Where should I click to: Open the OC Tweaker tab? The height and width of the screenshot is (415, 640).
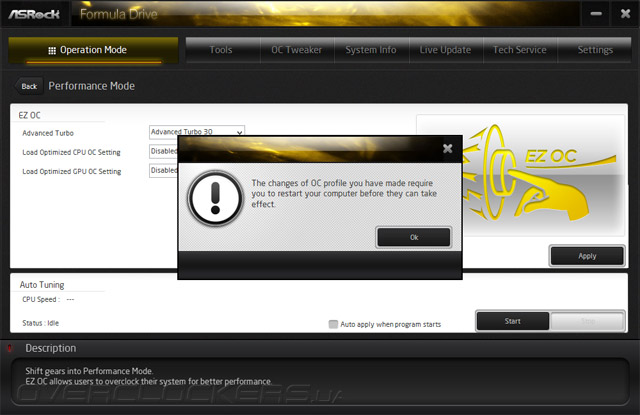[x=297, y=50]
